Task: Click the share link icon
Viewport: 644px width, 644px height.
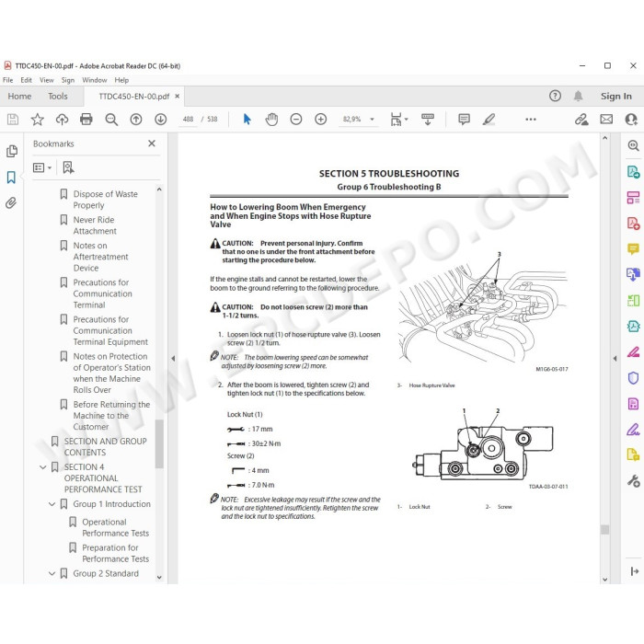Action: [x=581, y=120]
